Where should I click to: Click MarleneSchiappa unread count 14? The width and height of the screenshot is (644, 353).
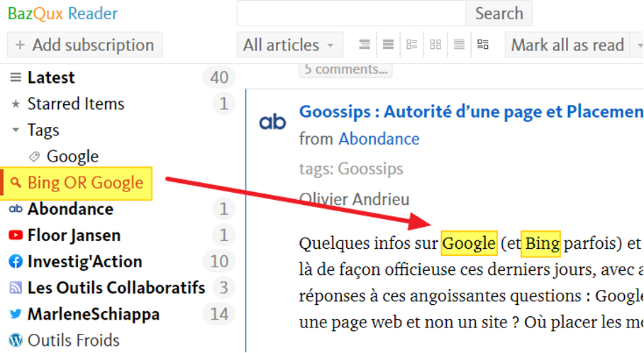[x=219, y=314]
